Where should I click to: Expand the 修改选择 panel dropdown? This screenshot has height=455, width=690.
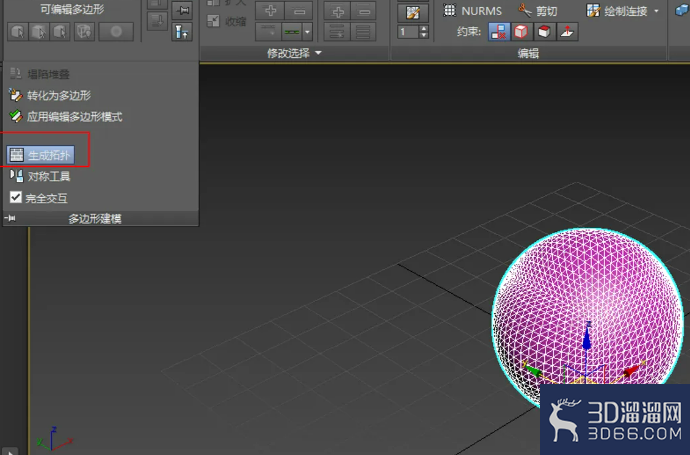tap(318, 53)
